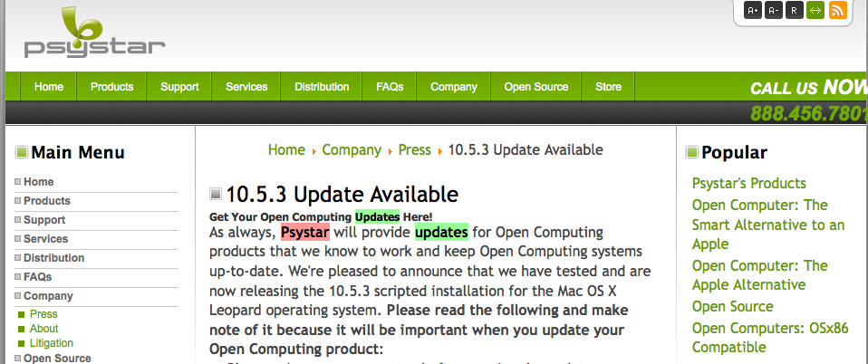868x364 pixels.
Task: Open the Open Source popular link
Action: (x=732, y=306)
